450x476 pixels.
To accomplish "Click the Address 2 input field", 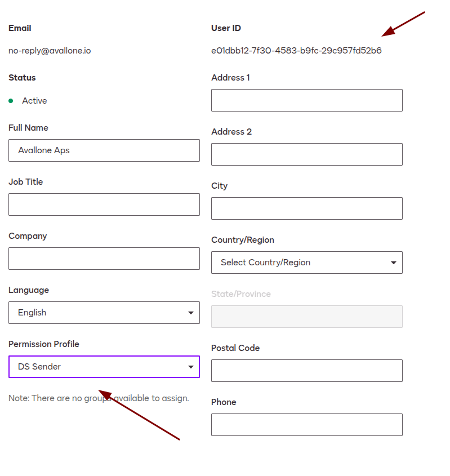I will tap(307, 154).
